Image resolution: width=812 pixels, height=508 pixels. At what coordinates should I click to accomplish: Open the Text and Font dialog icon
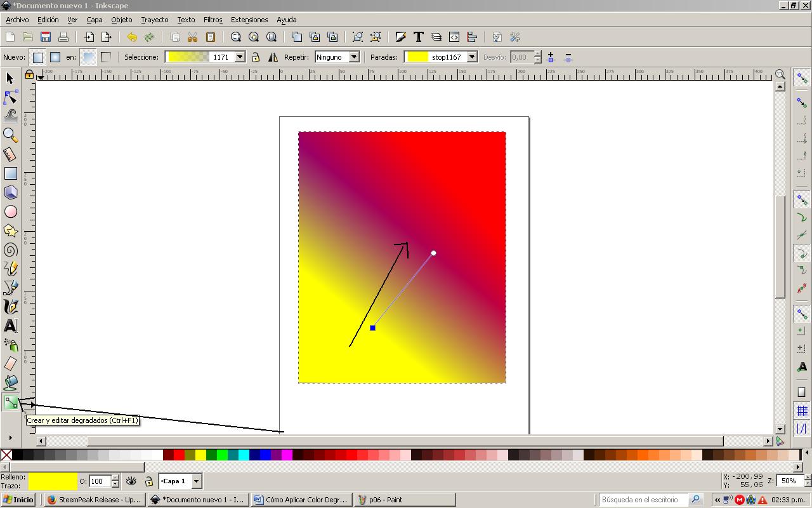pyautogui.click(x=418, y=37)
